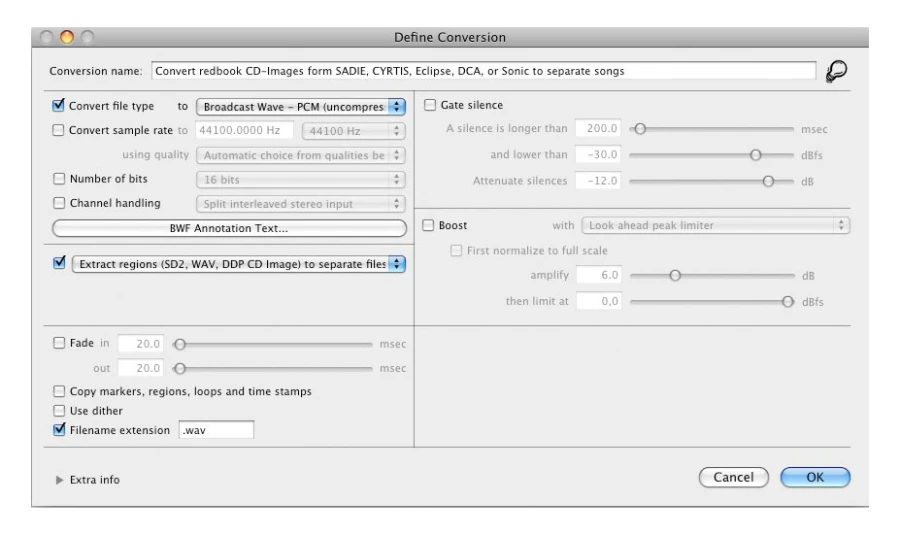Click the Define Conversion window title
The width and height of the screenshot is (900, 535).
coord(450,37)
